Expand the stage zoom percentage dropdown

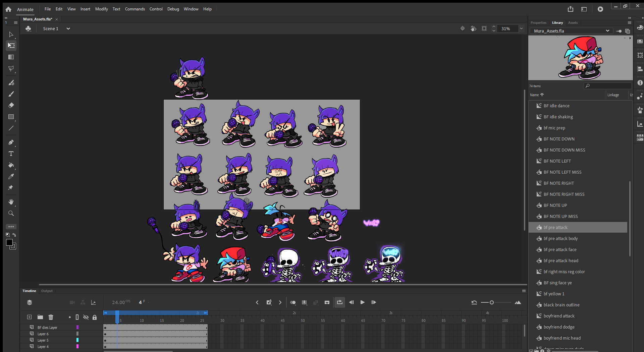521,29
